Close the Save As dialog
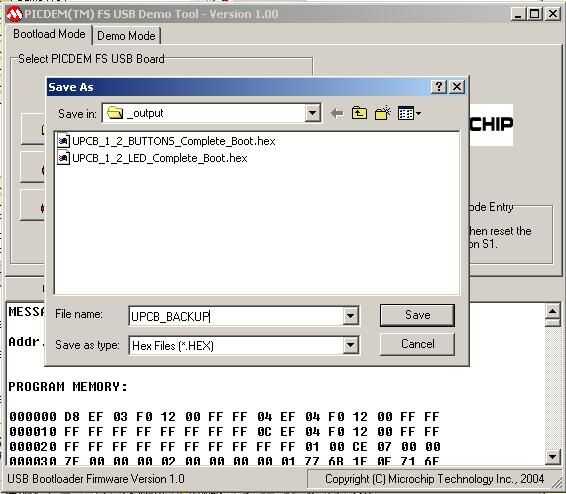 pyautogui.click(x=457, y=87)
